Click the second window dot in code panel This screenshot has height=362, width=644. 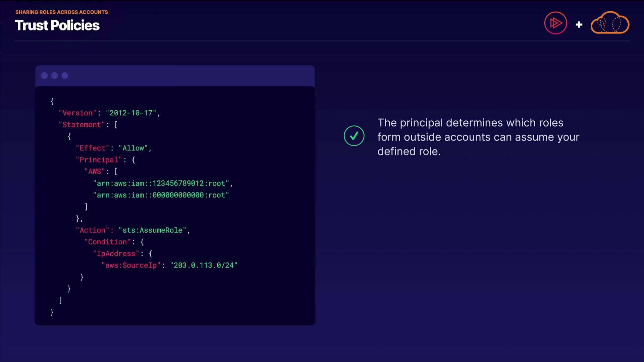pos(55,76)
